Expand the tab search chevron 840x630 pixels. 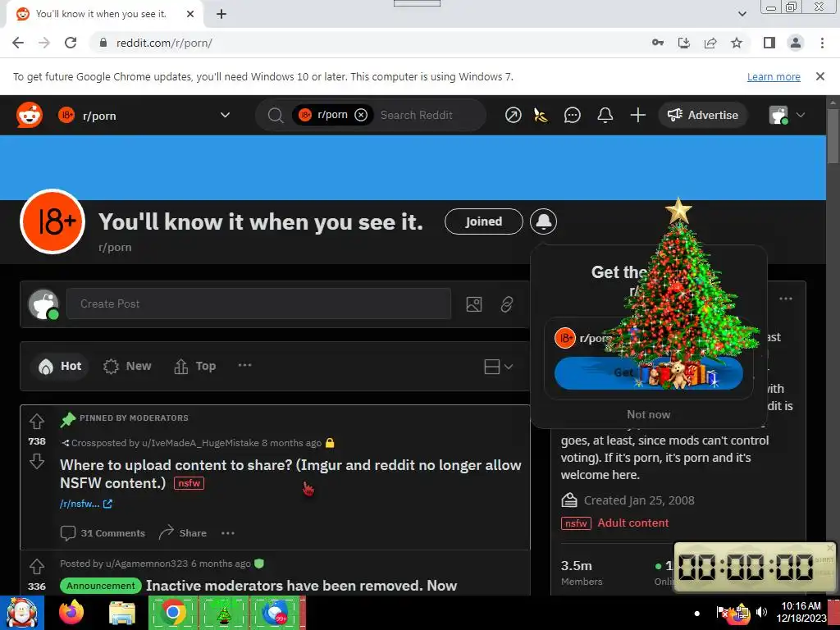pos(742,14)
